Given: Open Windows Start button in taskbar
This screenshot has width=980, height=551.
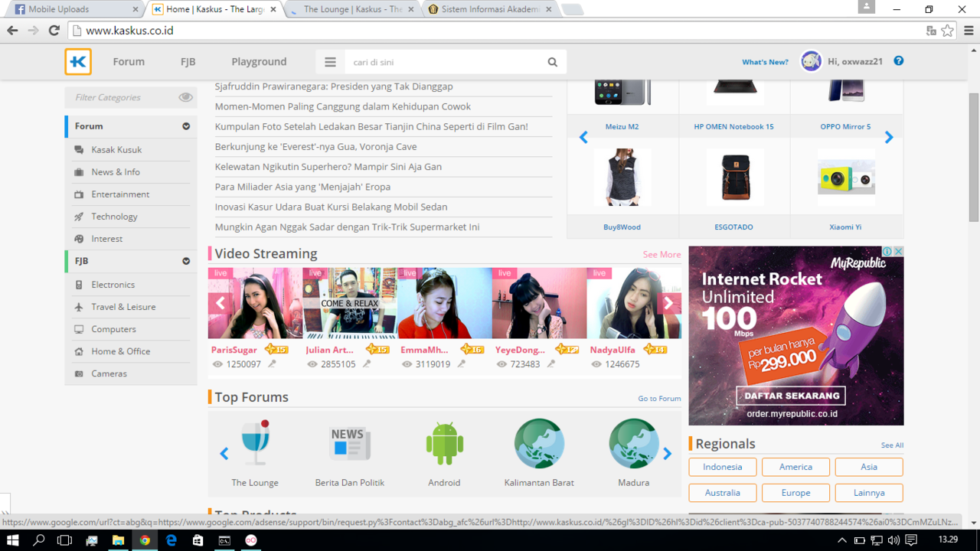Looking at the screenshot, I should click(13, 540).
